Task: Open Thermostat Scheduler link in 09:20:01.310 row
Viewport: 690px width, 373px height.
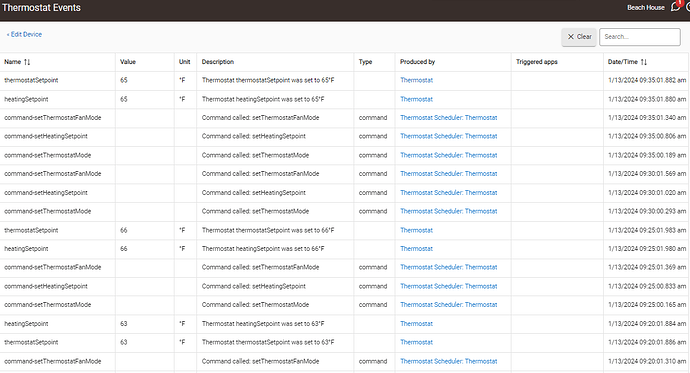Action: pyautogui.click(x=448, y=361)
